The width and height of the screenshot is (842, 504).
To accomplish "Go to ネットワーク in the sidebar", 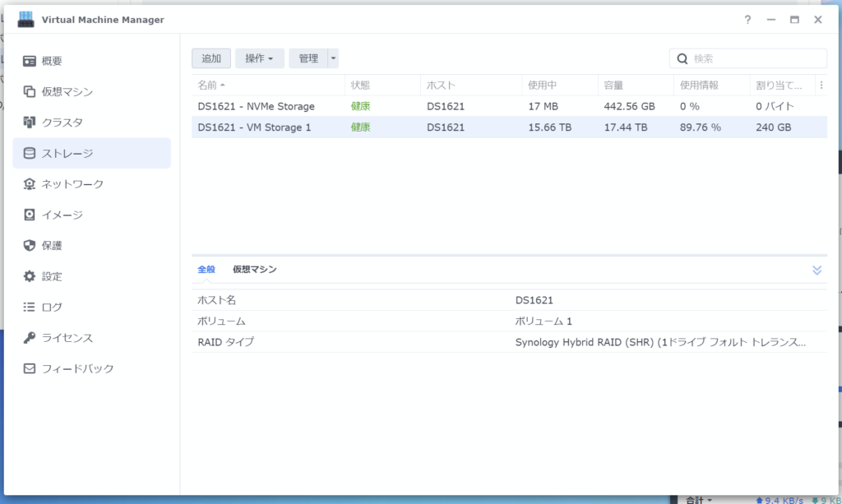I will click(92, 184).
